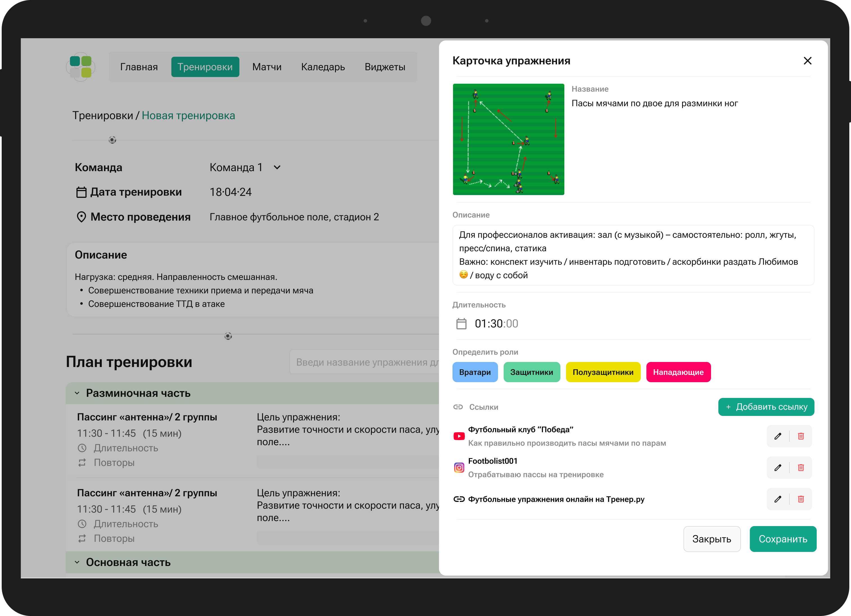851x616 pixels.
Task: Edit the Footbolist001 link with pencil icon
Action: (778, 467)
